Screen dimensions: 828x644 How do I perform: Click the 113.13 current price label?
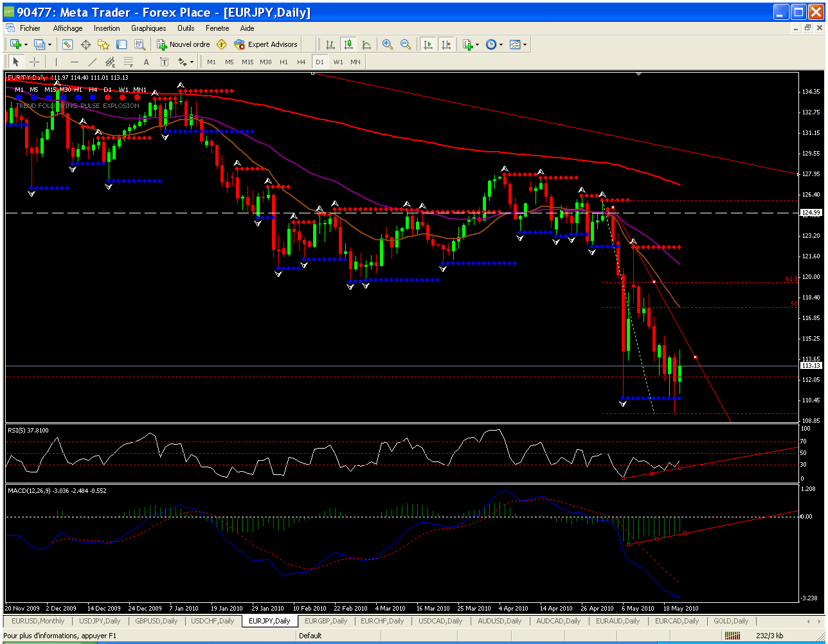(x=811, y=365)
